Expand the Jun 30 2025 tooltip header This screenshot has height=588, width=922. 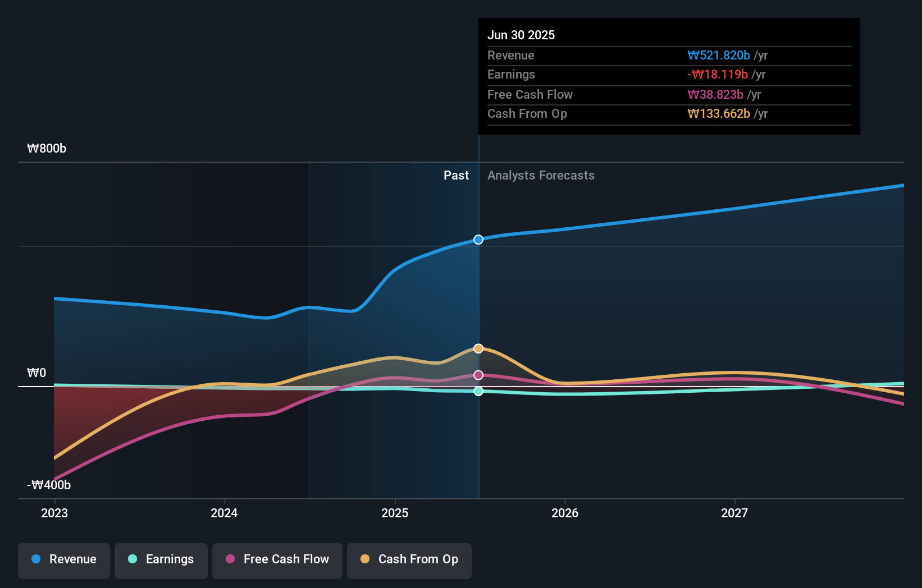pos(521,35)
